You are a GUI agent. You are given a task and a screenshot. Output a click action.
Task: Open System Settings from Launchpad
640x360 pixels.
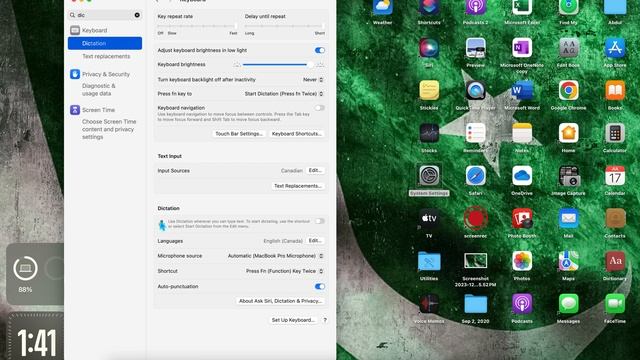coord(429,176)
